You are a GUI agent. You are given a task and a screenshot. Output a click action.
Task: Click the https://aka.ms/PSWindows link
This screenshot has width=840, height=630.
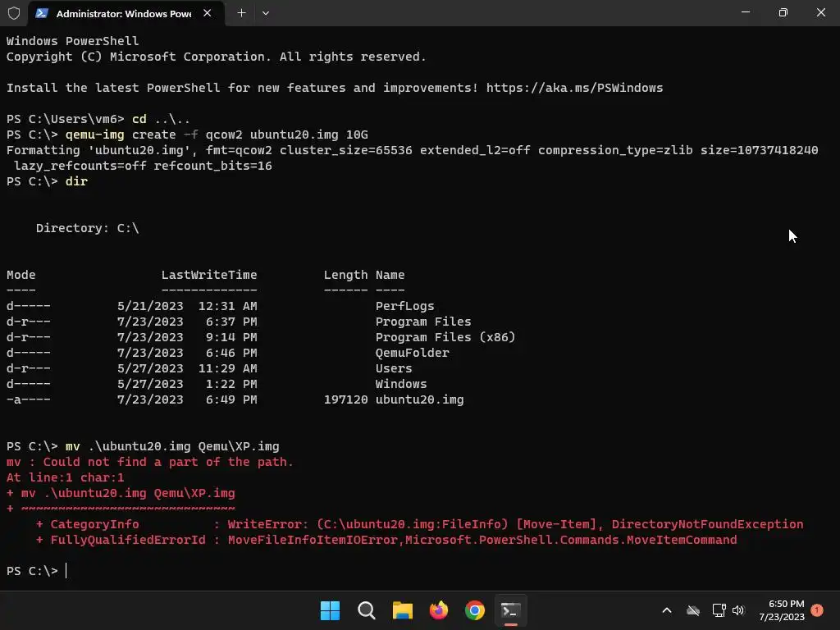pos(574,88)
